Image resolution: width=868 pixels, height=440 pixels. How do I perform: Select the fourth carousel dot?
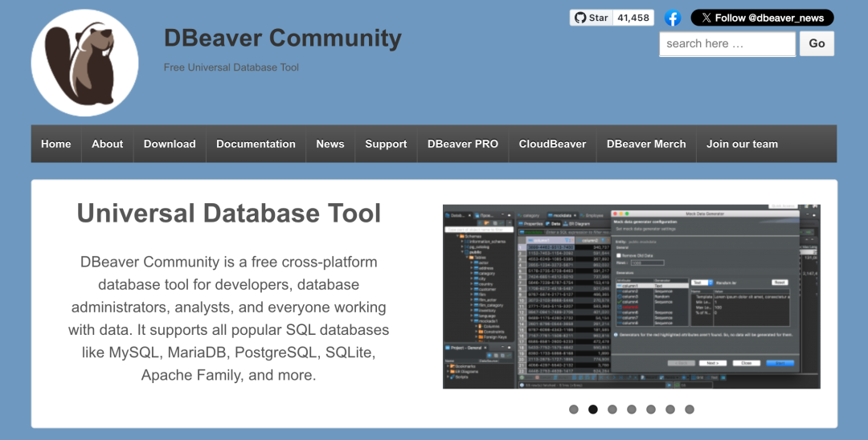point(632,409)
